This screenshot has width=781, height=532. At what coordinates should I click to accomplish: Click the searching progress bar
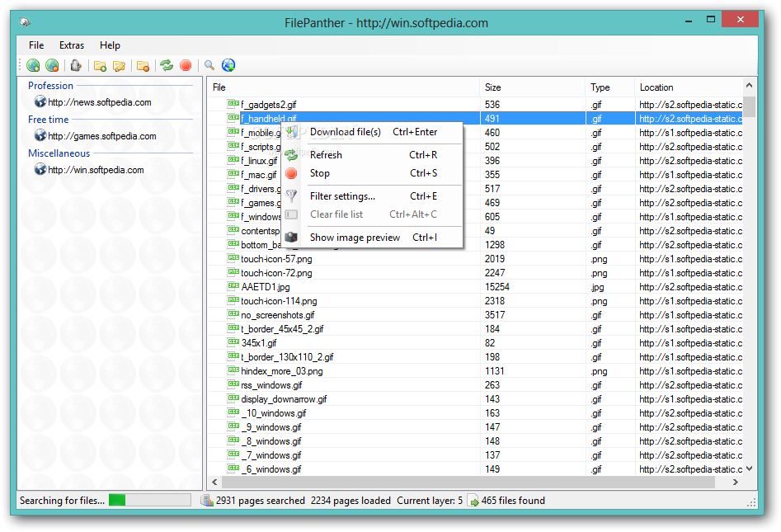tap(149, 500)
